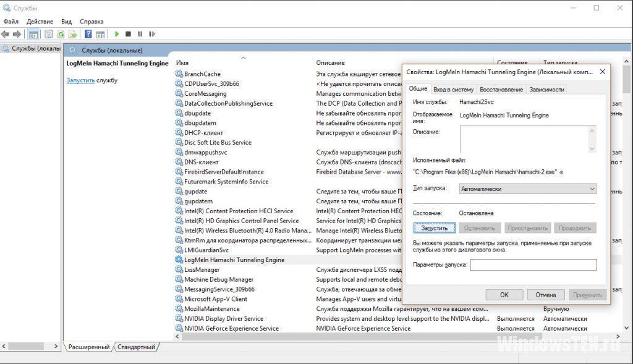This screenshot has height=364, width=633.
Task: Select the LogMeIn Hamachi Tunneling Engine row
Action: (234, 260)
